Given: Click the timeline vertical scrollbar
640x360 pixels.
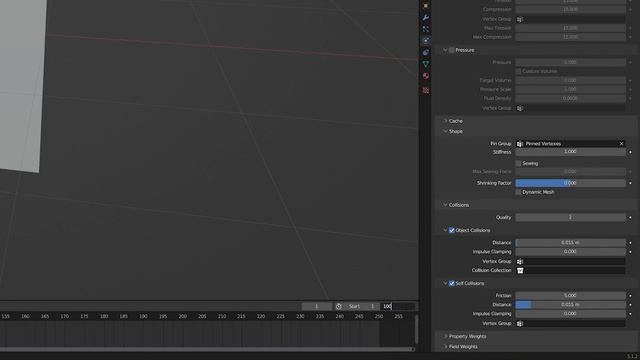Looking at the screenshot, I should pyautogui.click(x=416, y=329).
